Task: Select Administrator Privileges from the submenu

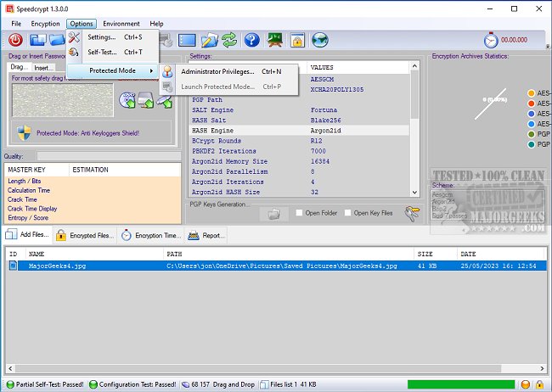Action: click(223, 72)
